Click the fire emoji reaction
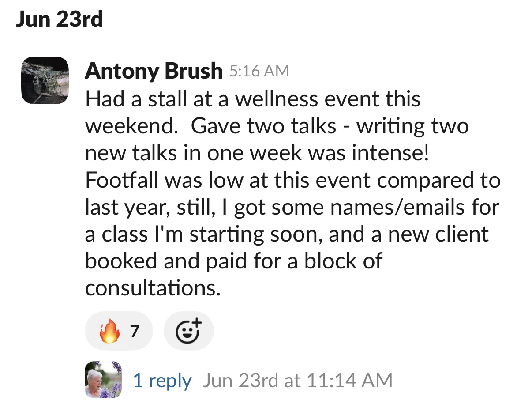 (109, 331)
